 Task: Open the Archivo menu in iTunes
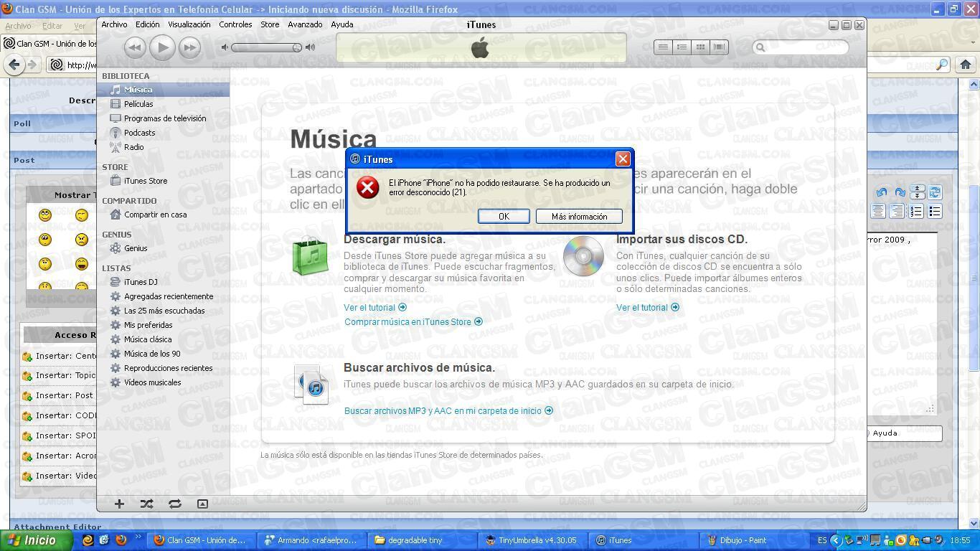tap(114, 24)
